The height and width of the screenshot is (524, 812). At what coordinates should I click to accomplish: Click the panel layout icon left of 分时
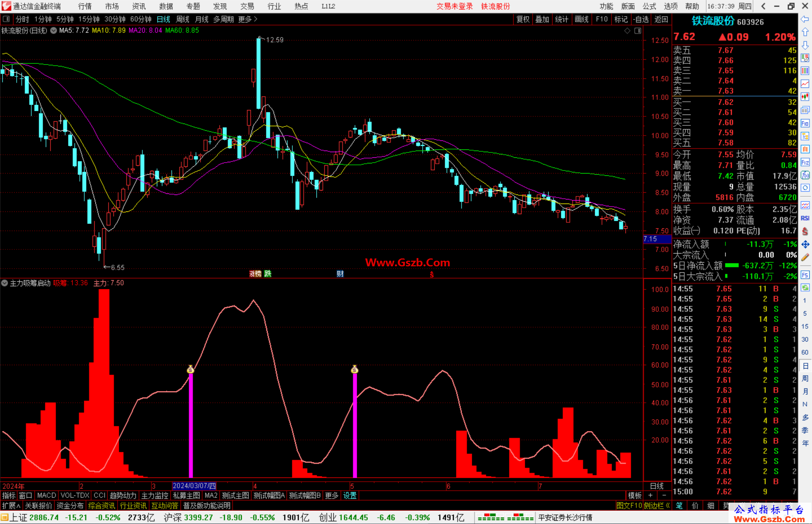click(x=6, y=19)
